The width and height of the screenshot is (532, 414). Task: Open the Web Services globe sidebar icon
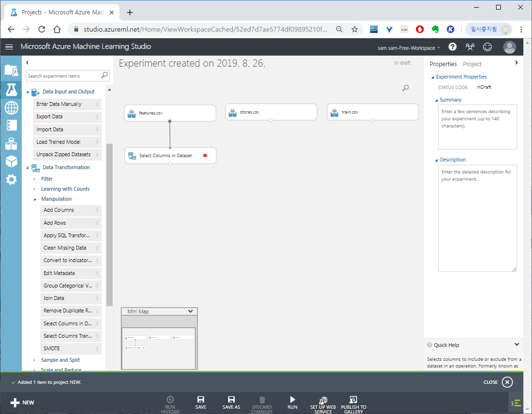pyautogui.click(x=11, y=108)
